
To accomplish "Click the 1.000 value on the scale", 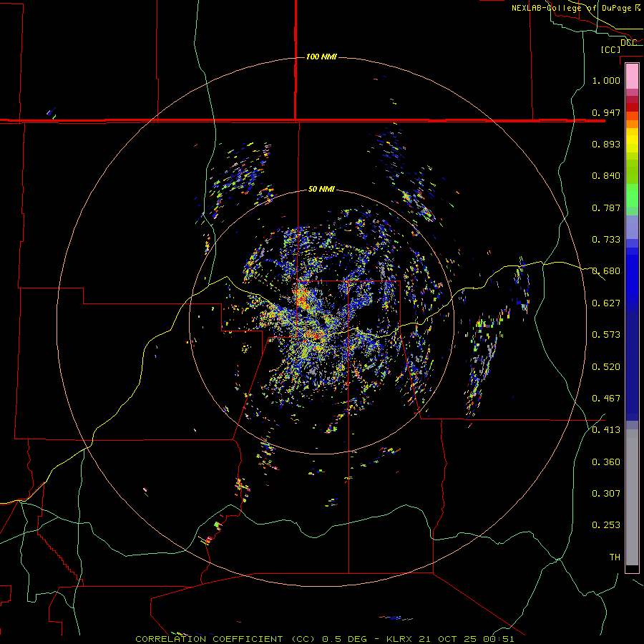I will click(x=606, y=80).
